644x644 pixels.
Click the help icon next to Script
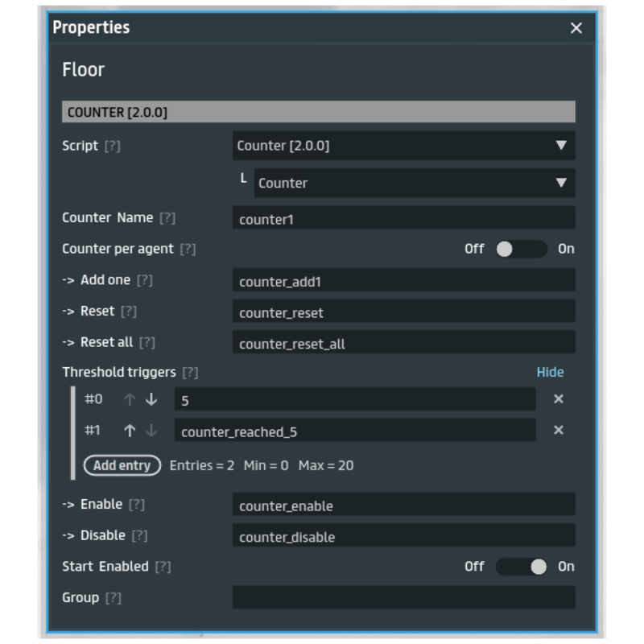pyautogui.click(x=113, y=147)
